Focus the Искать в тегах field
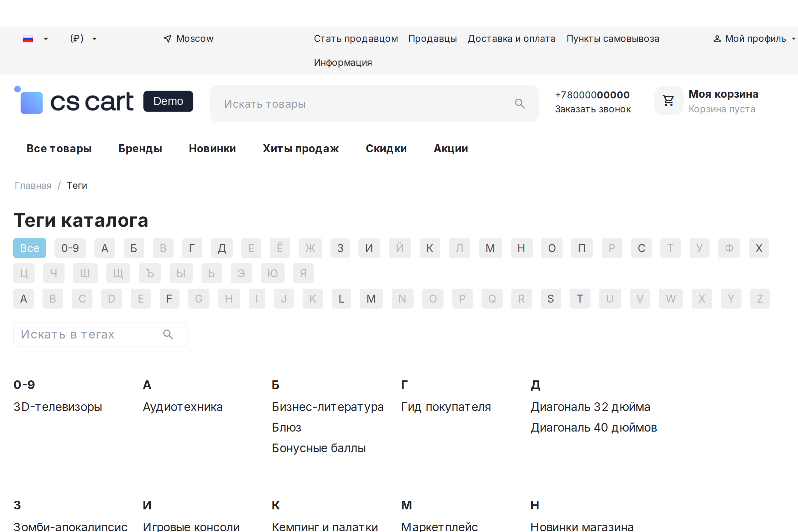This screenshot has height=532, width=798. (x=100, y=334)
